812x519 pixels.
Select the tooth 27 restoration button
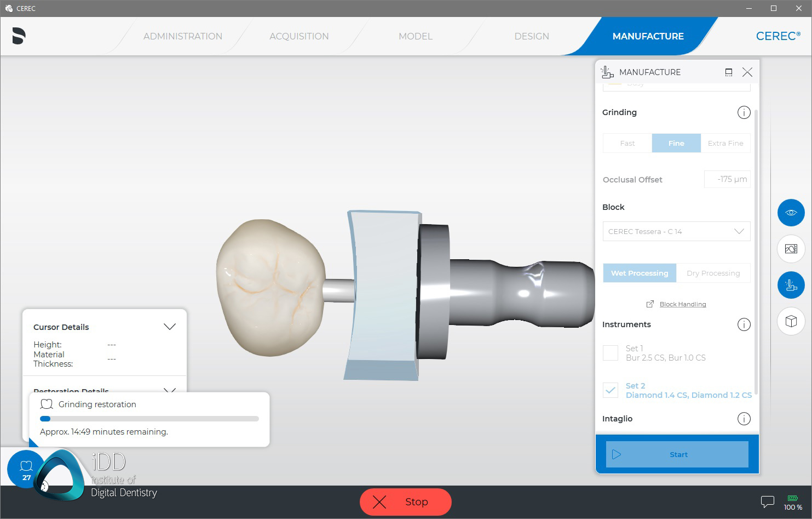[x=26, y=470]
